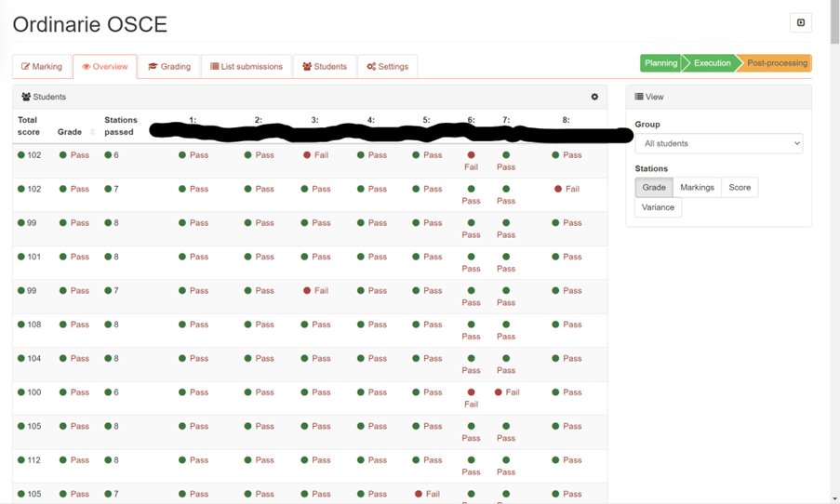Click the sidebar toggle icon top right
840x504 pixels.
[801, 22]
